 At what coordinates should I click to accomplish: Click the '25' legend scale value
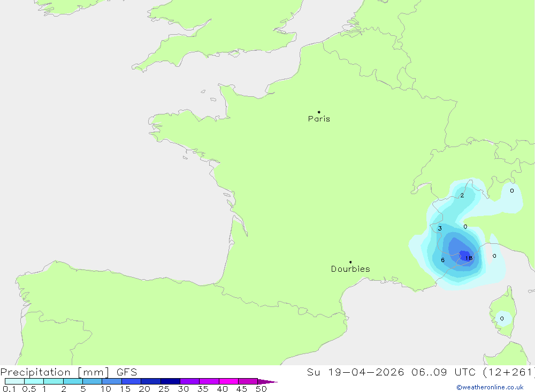[x=164, y=389]
